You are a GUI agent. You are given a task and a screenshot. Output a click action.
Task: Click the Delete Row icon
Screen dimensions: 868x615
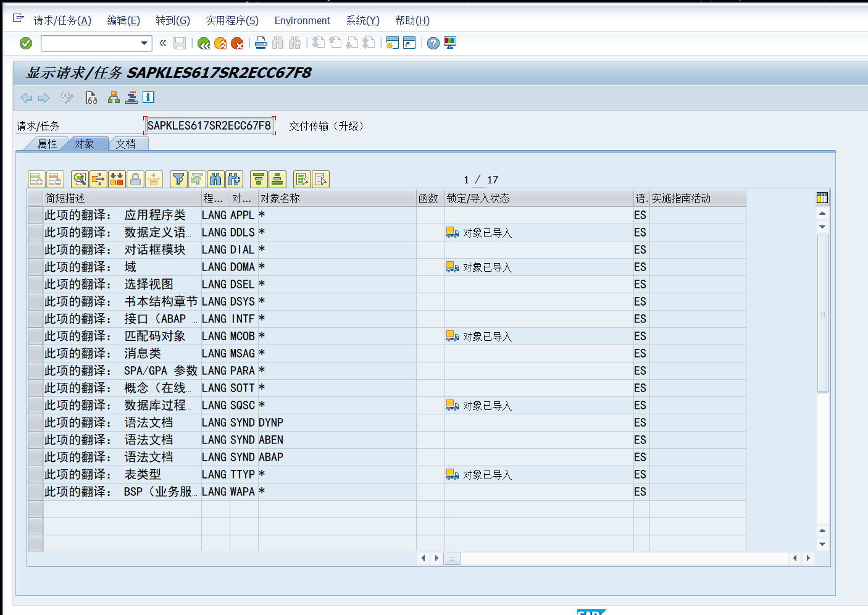tap(55, 179)
